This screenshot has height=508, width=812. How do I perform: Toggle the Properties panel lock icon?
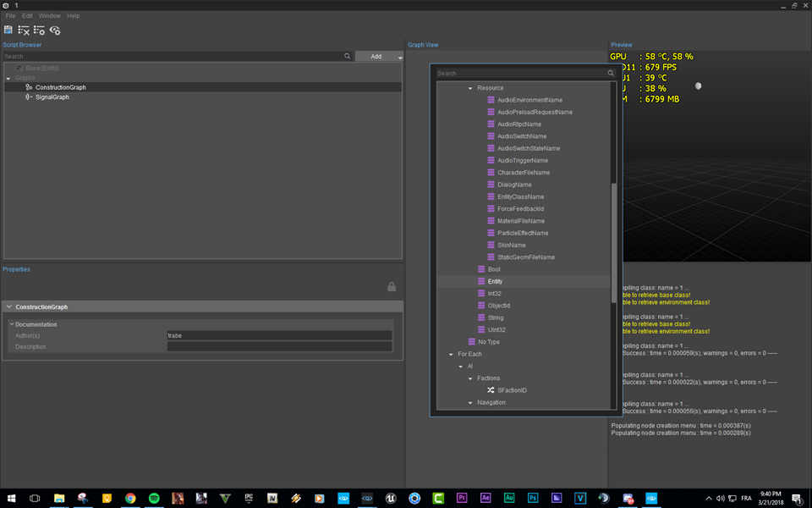pyautogui.click(x=392, y=287)
